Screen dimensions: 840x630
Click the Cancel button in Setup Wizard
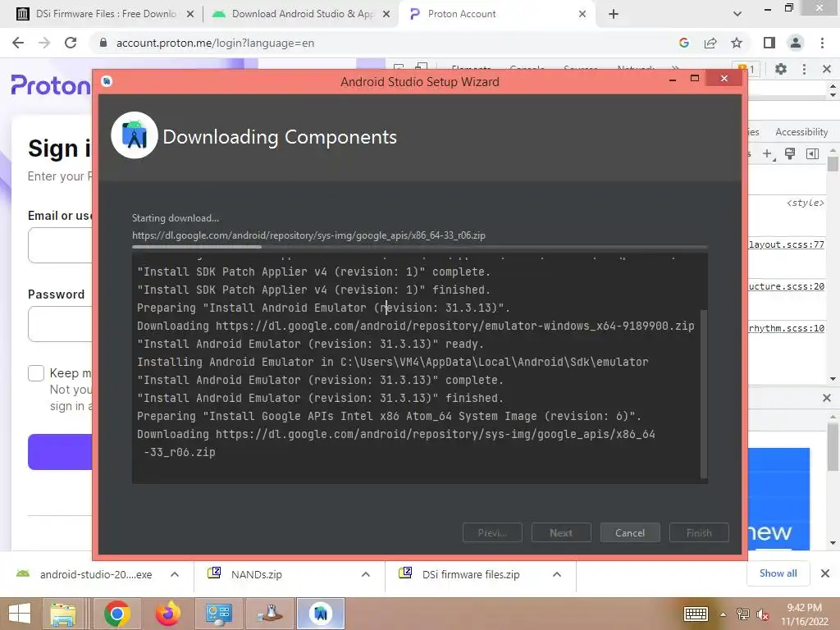coord(630,533)
